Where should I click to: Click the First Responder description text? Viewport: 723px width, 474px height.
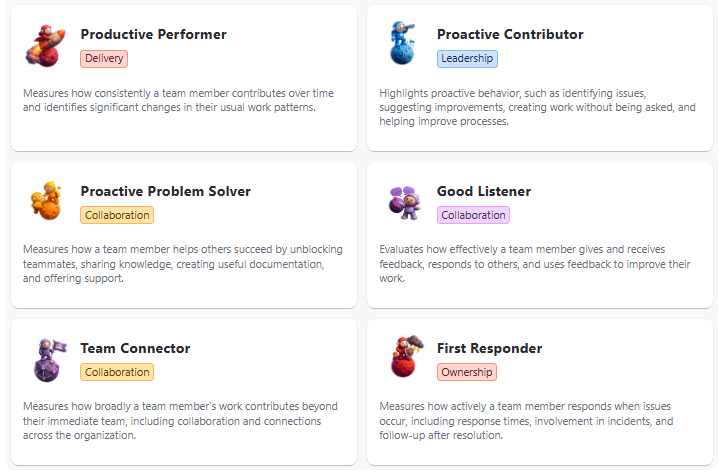526,421
